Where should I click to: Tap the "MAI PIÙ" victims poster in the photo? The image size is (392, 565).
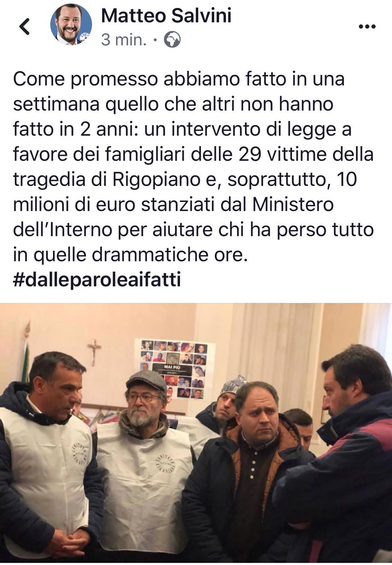(x=175, y=369)
